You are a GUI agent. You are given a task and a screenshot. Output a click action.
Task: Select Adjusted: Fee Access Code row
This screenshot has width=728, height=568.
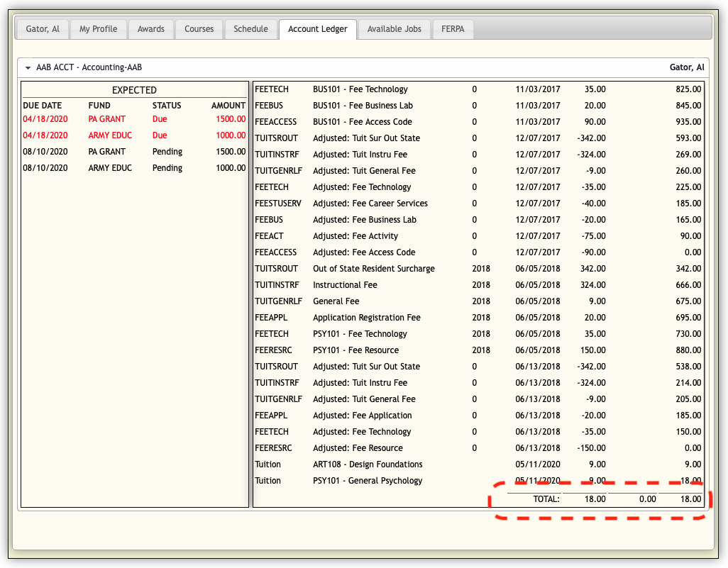point(478,252)
